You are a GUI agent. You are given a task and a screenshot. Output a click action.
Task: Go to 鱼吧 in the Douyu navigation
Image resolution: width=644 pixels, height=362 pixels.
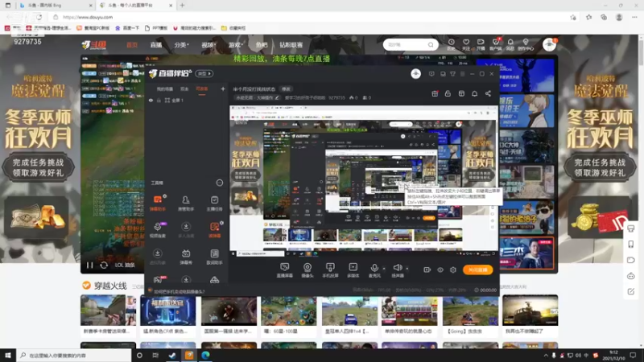point(262,45)
